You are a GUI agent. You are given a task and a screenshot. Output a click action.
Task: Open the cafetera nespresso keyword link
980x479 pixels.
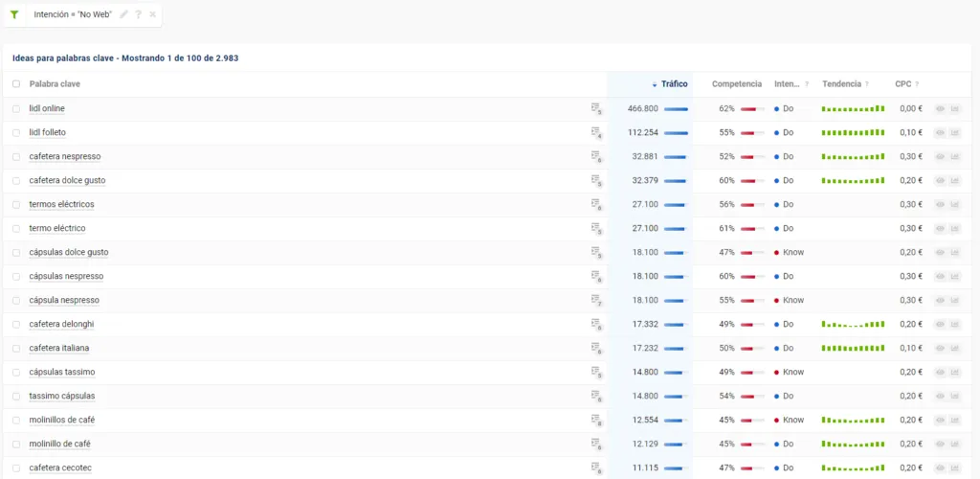pos(65,156)
